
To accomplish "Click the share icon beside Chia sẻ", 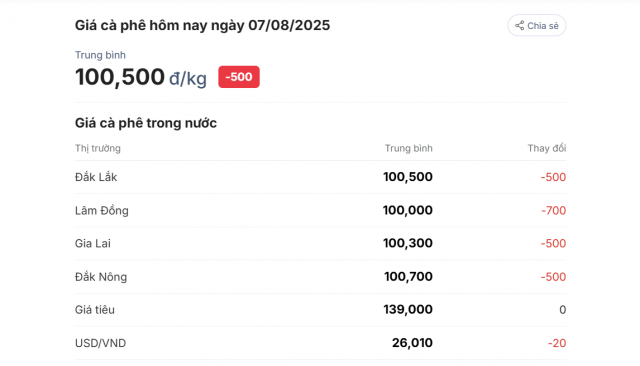I will pos(519,26).
